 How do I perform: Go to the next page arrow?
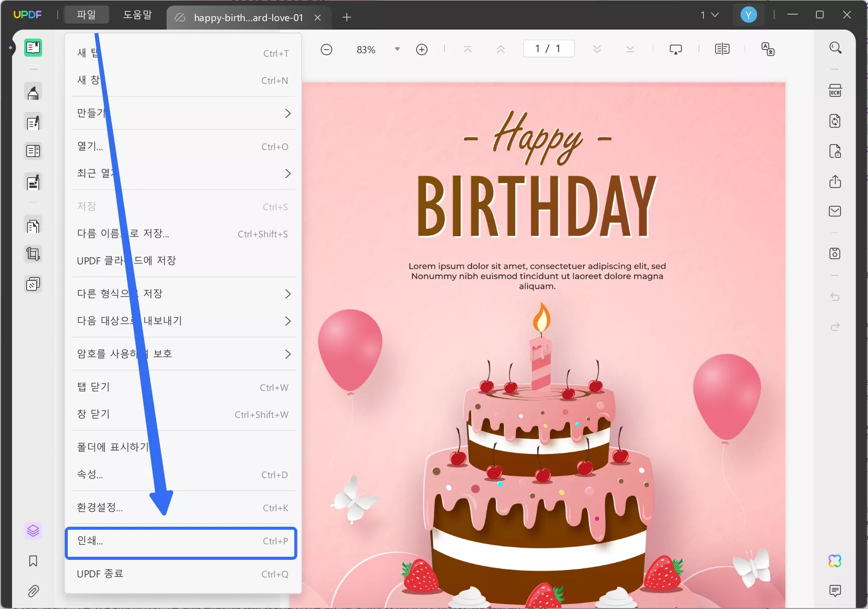click(x=597, y=49)
